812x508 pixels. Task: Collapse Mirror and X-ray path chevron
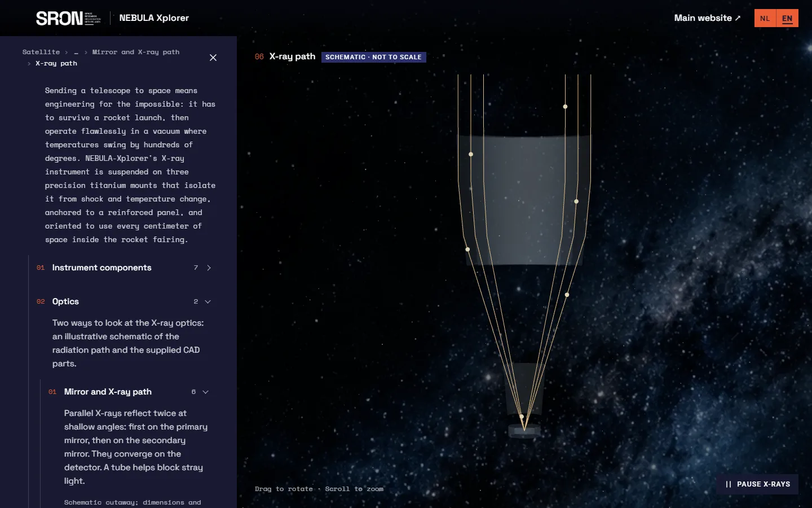[205, 392]
